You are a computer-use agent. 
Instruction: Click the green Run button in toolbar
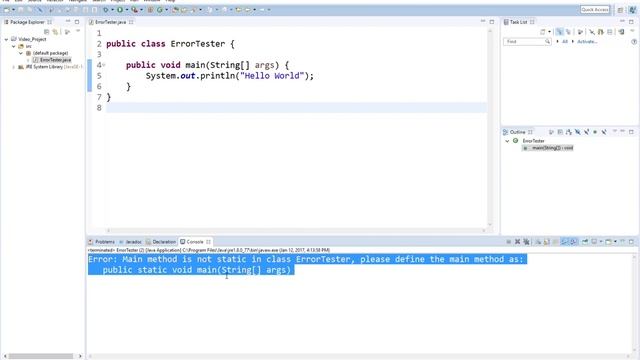120,9
